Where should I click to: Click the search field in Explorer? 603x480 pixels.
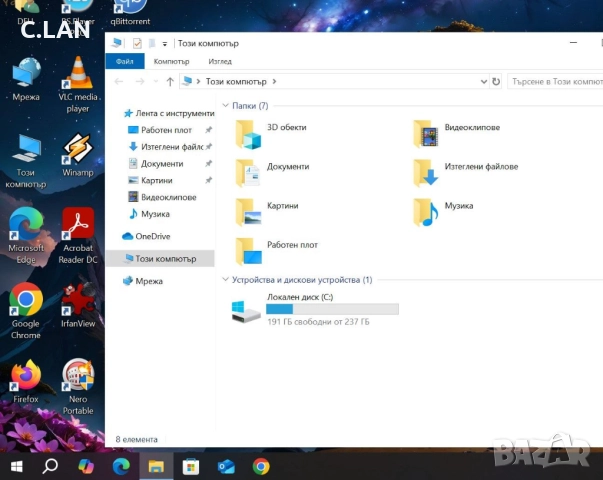click(x=556, y=82)
